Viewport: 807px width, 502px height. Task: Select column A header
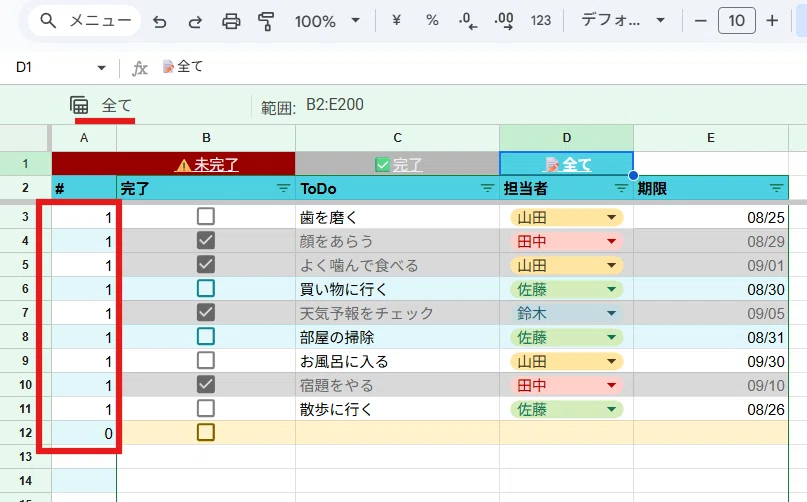point(84,138)
